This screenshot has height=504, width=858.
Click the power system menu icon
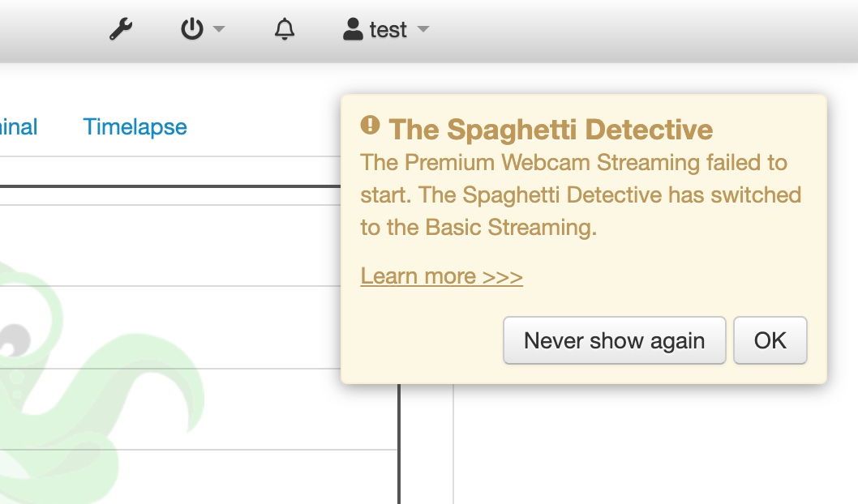pyautogui.click(x=191, y=30)
